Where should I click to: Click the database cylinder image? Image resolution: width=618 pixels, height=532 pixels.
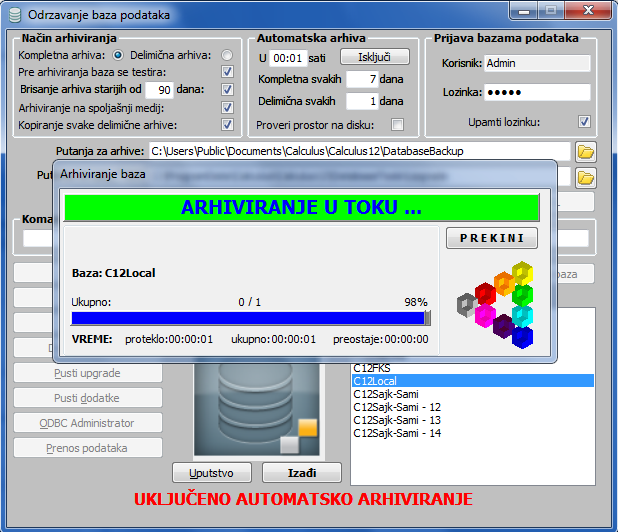[257, 409]
